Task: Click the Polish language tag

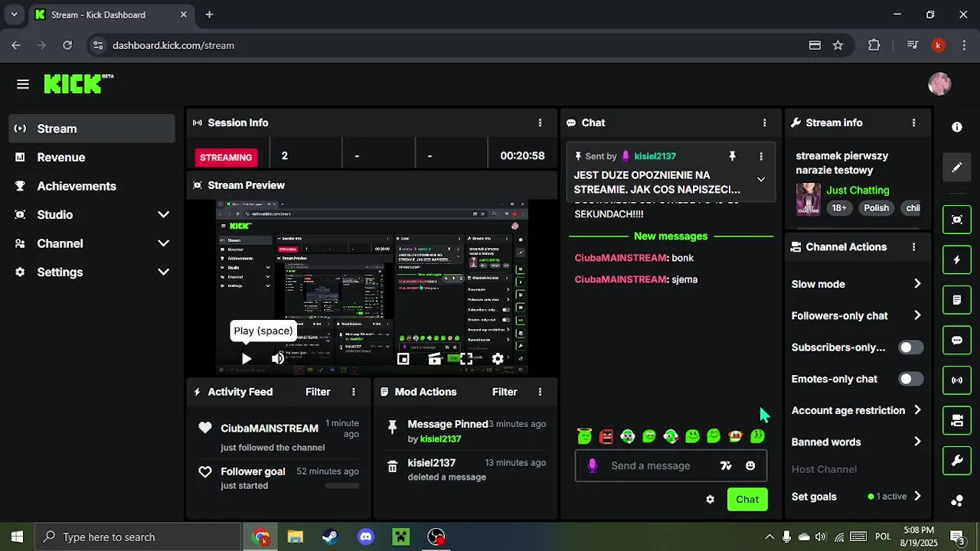Action: point(877,208)
